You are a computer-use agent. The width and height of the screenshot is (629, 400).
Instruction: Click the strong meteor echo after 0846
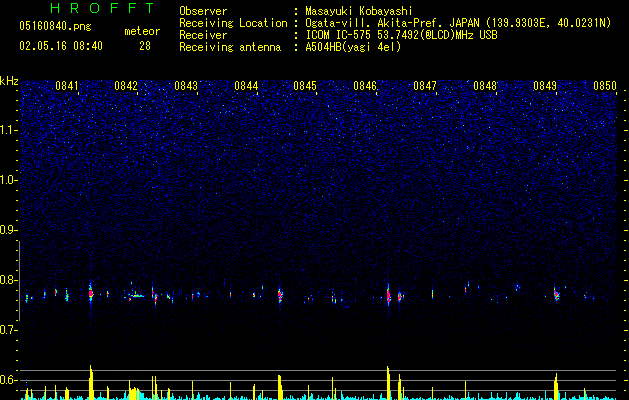point(388,295)
